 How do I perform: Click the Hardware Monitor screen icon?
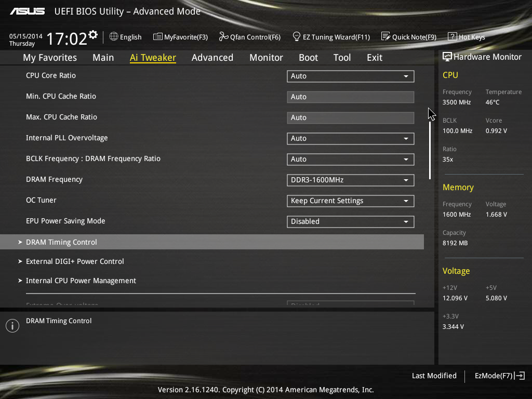click(447, 57)
